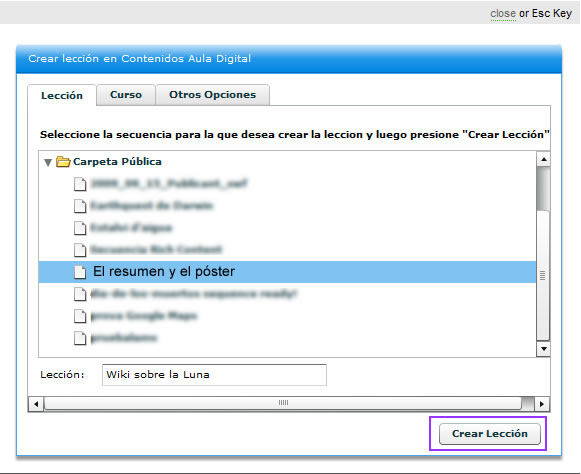This screenshot has height=474, width=581.
Task: Select the 'El resumen y el póster' sequence
Action: [x=288, y=272]
